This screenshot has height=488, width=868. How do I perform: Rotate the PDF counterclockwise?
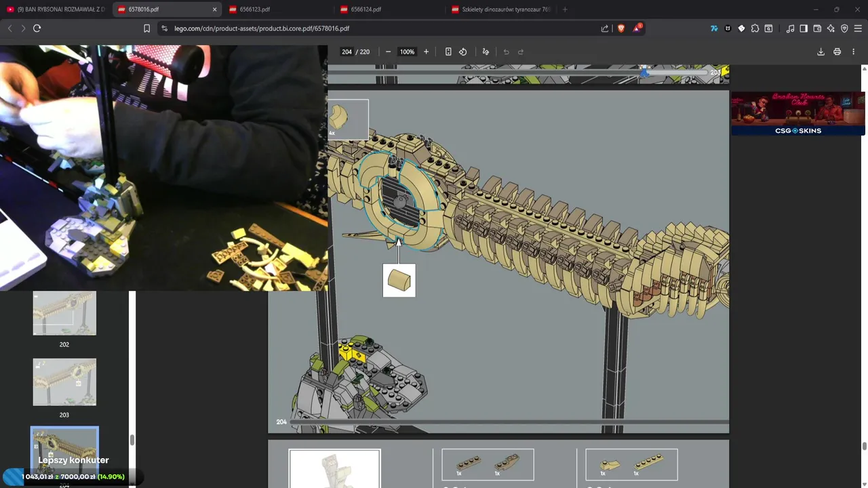tap(463, 52)
